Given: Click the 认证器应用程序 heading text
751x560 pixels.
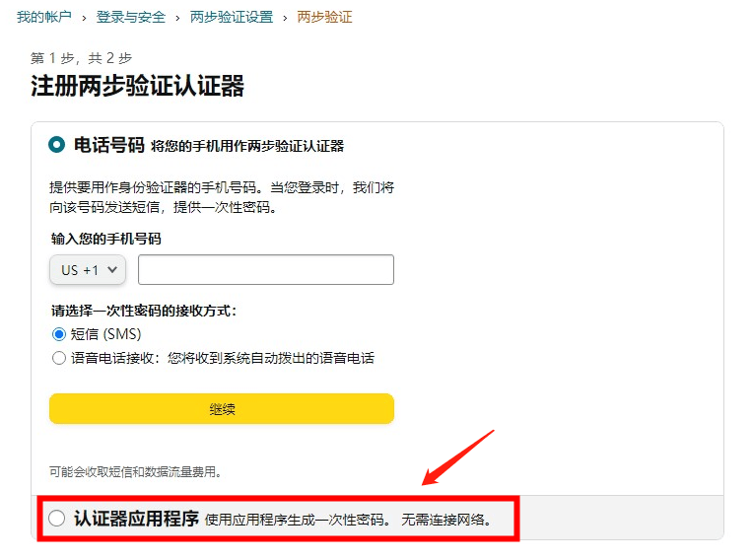Looking at the screenshot, I should [137, 519].
